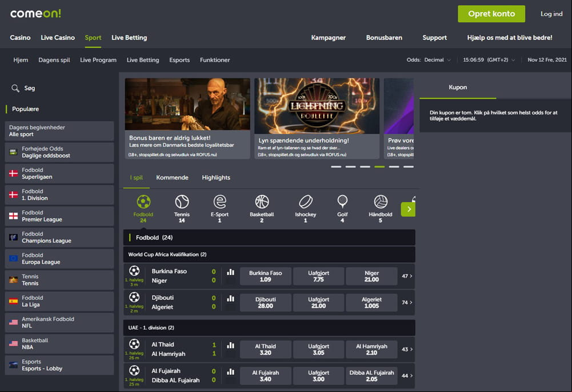Click EU flag icon for Europa League
The width and height of the screenshot is (572, 392).
click(x=14, y=258)
